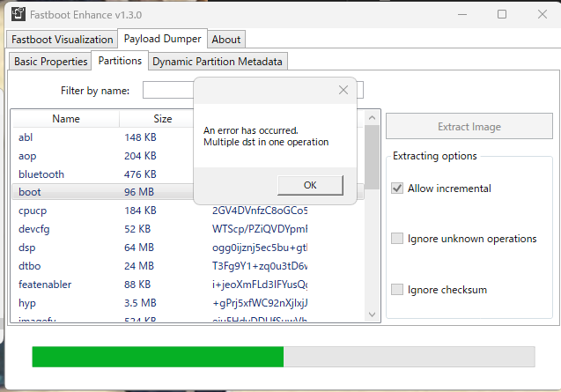
Task: Select the Payload Dumper tab
Action: point(162,39)
